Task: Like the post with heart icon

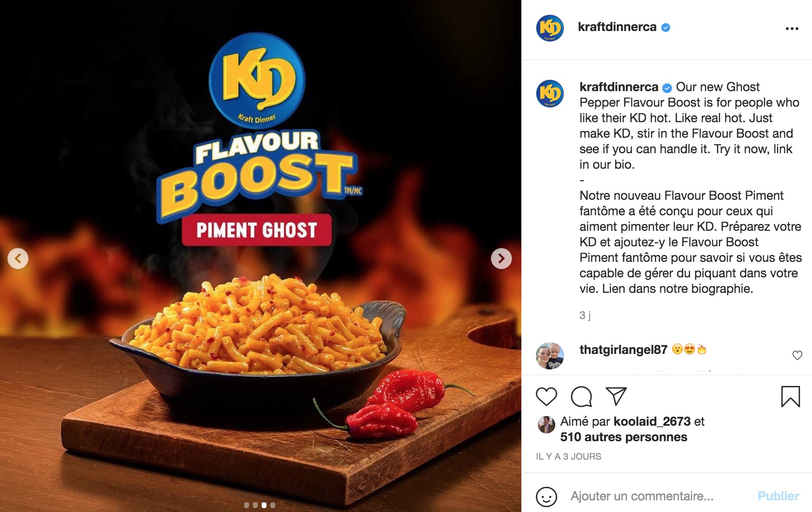Action: (x=547, y=397)
